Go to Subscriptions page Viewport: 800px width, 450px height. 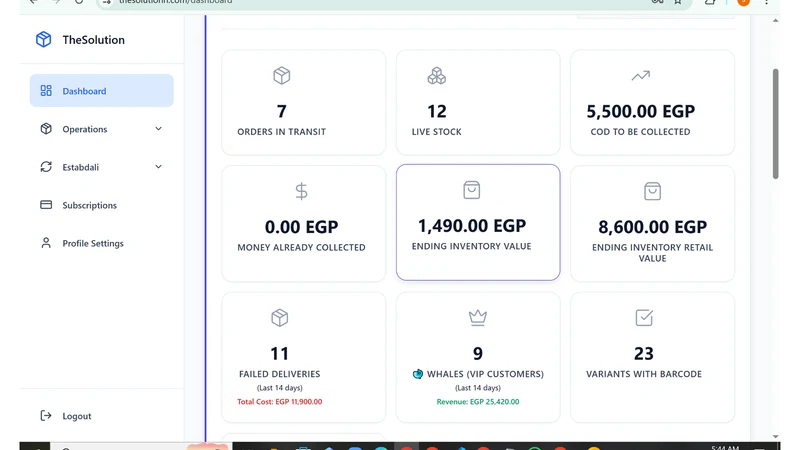[102, 205]
